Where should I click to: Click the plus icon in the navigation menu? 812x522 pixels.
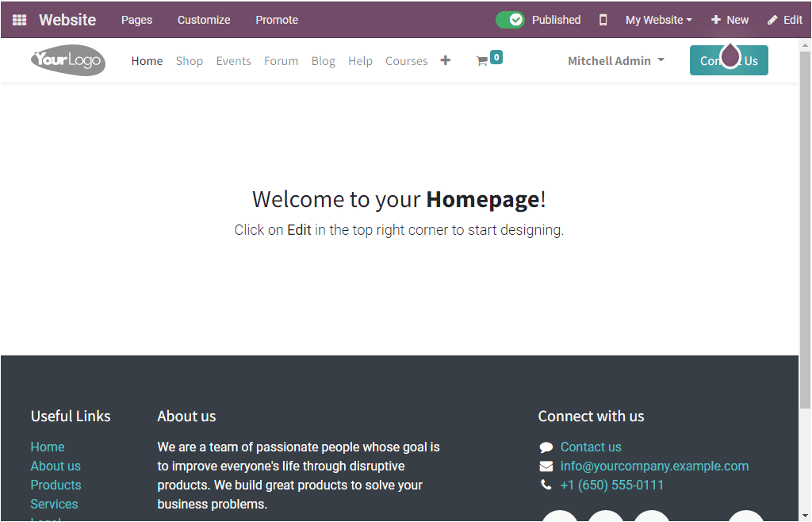tap(445, 59)
